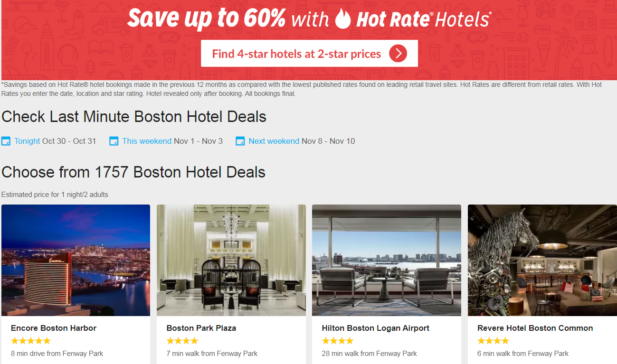Select Revere Hotel Boston Common title
The width and height of the screenshot is (617, 364).
click(x=535, y=328)
